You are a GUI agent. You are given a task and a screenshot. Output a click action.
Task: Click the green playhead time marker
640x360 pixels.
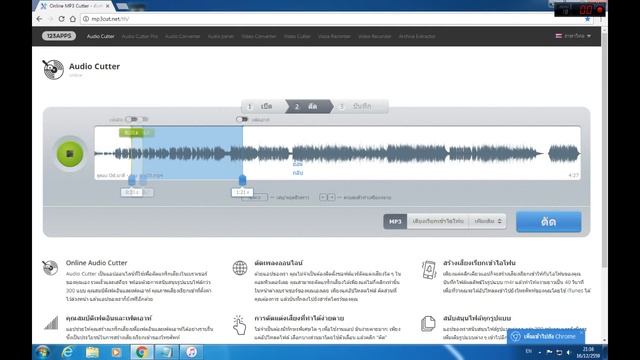coord(131,133)
